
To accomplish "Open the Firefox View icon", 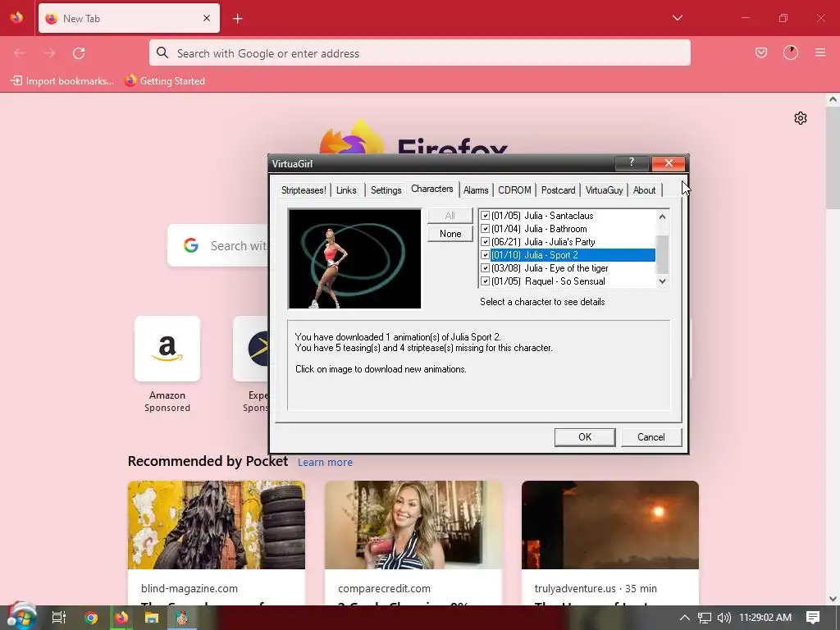I will (16, 18).
